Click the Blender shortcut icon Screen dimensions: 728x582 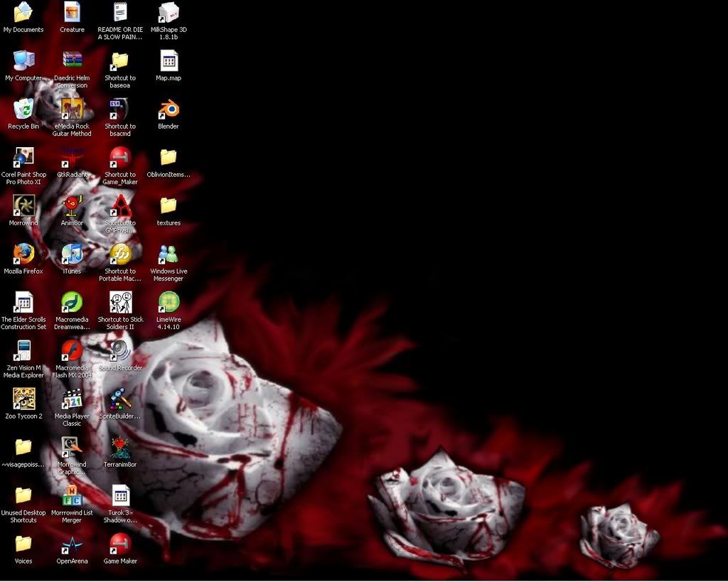168,109
